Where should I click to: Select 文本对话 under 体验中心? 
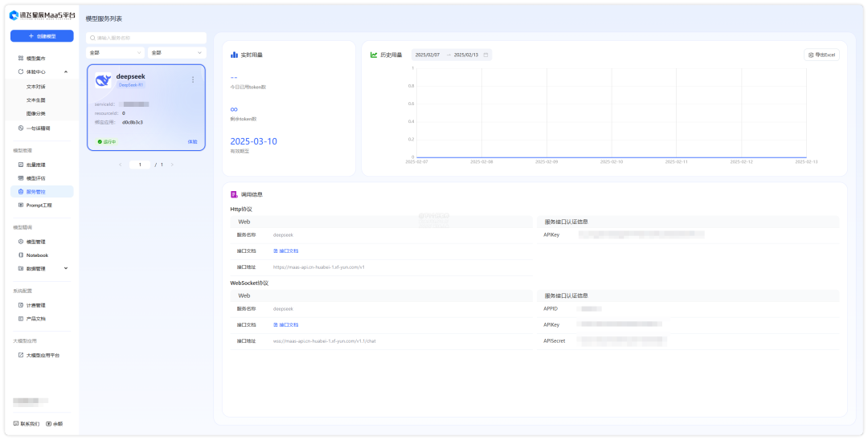pyautogui.click(x=36, y=86)
